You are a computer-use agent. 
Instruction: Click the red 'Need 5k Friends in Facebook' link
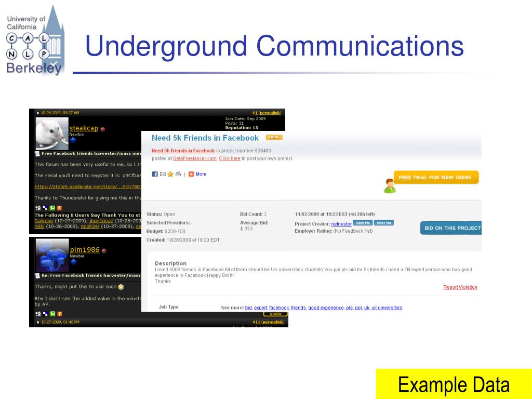coord(183,151)
